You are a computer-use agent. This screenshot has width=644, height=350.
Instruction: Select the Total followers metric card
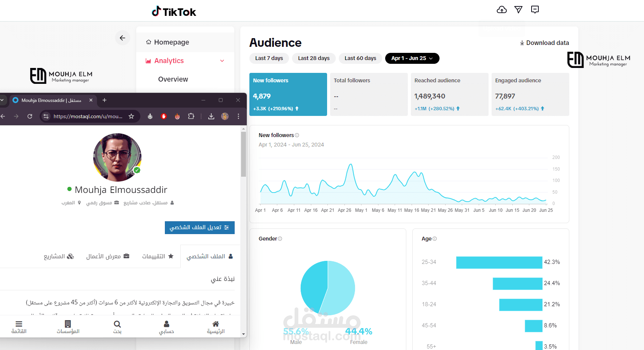tap(369, 94)
